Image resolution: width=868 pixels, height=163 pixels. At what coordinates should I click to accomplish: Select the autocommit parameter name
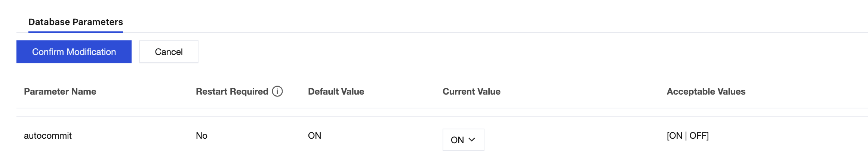click(x=48, y=136)
